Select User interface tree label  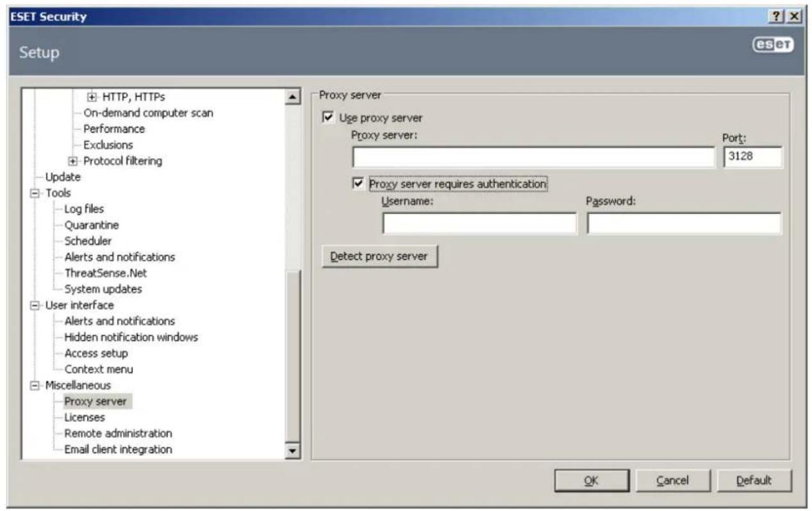pyautogui.click(x=79, y=305)
